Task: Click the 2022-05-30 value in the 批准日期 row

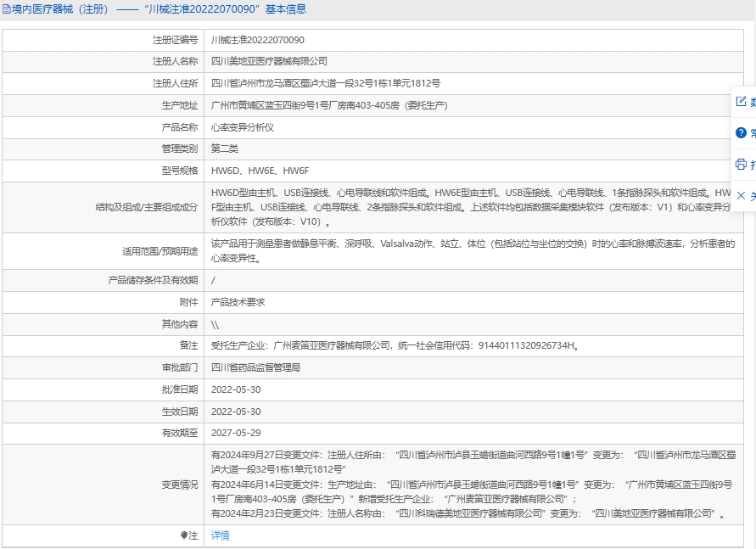Action: point(236,389)
